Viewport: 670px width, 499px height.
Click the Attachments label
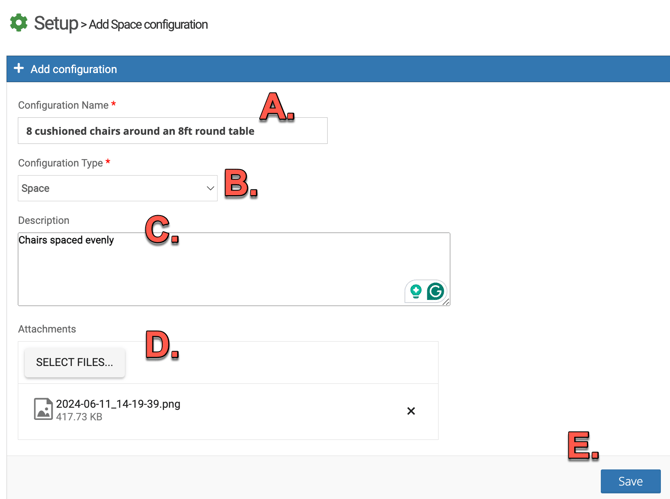(47, 329)
